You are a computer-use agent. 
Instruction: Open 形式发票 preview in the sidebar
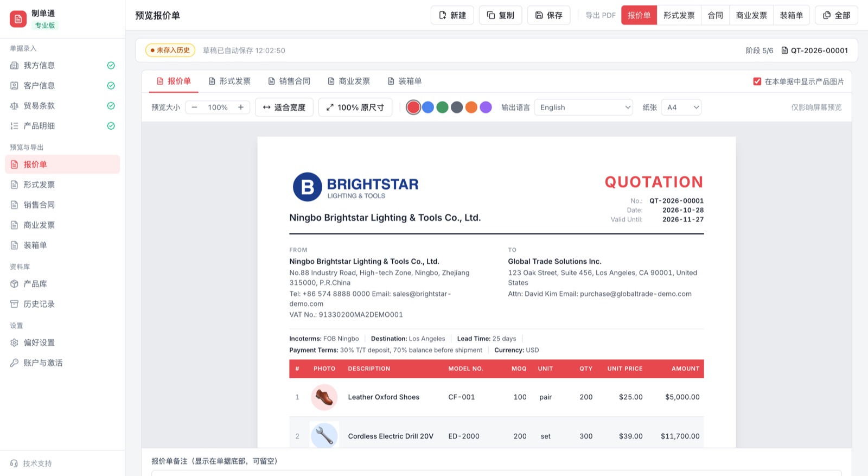point(62,185)
